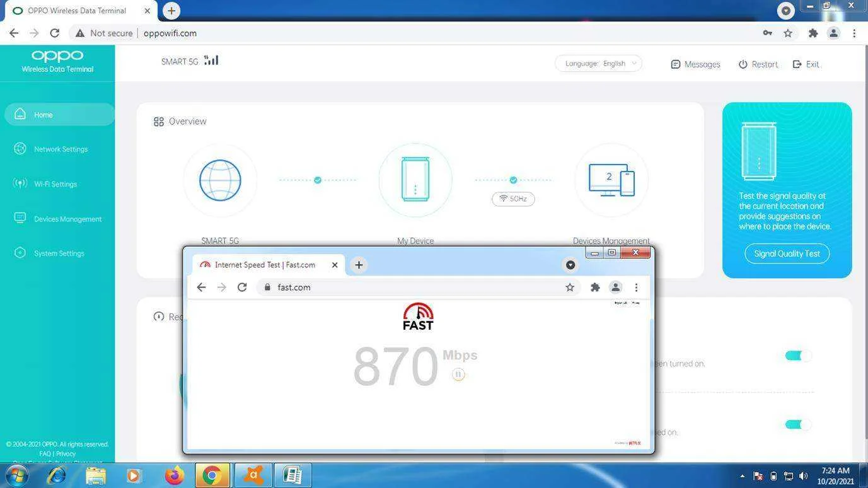Open the profile icon in the oppowifi.com window

833,33
